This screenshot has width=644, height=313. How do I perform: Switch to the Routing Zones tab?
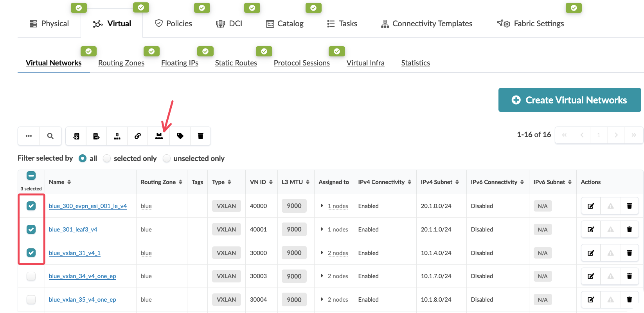pos(121,63)
